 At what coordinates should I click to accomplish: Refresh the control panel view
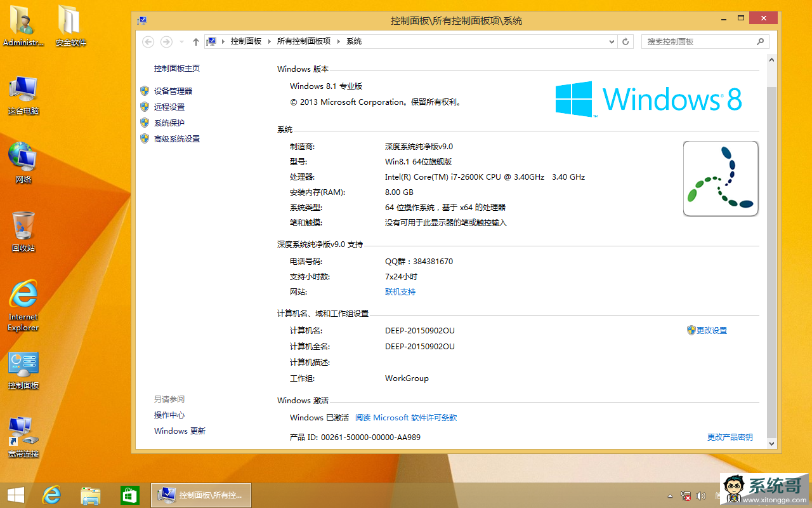pos(625,41)
